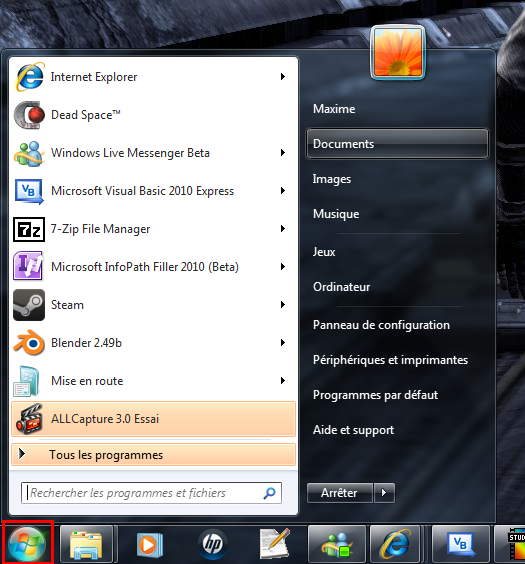525x564 pixels.
Task: Select ALLCapture 3.0 Essai entry
Action: click(154, 419)
